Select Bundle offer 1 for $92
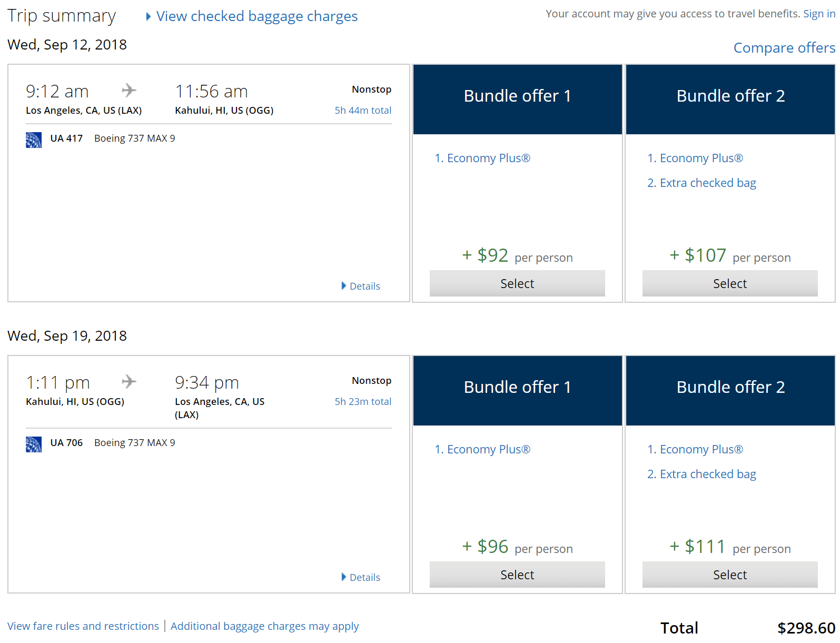Image resolution: width=840 pixels, height=643 pixels. coord(517,283)
